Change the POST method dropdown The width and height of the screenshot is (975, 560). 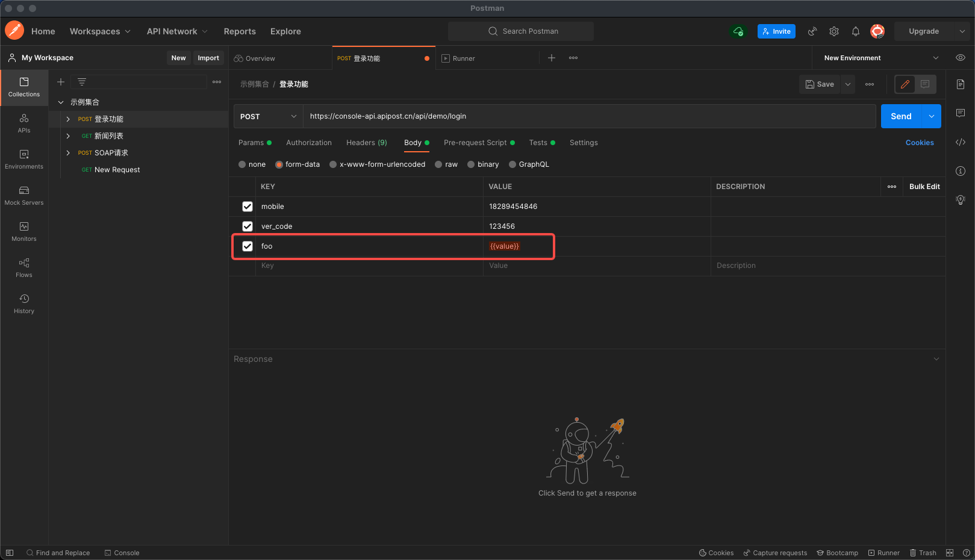(268, 116)
